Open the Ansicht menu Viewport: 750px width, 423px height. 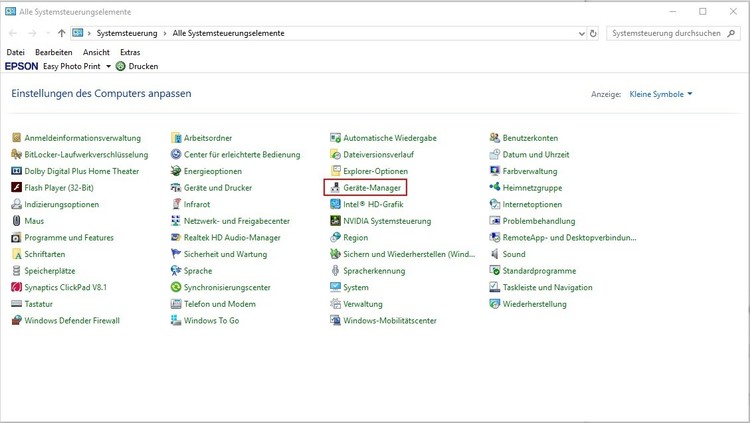tap(96, 52)
